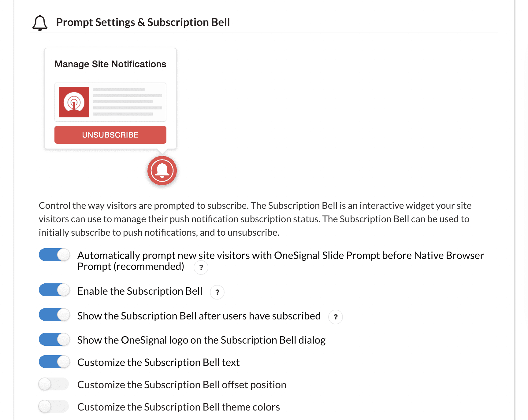Turn off Enable the Subscription Bell

pos(54,290)
